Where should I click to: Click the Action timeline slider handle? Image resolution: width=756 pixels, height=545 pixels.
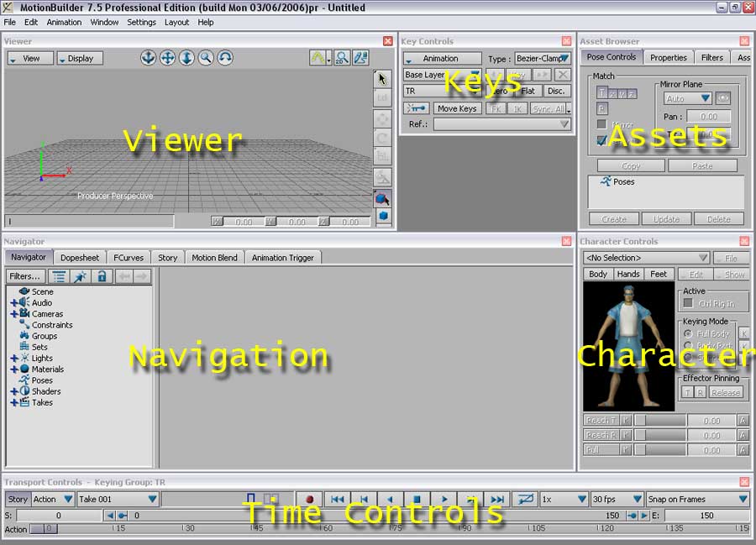click(50, 529)
